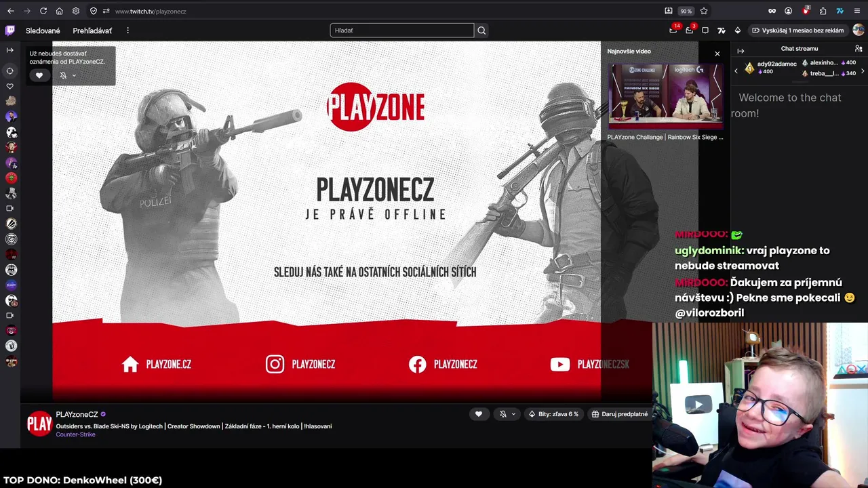The height and width of the screenshot is (488, 868).
Task: Click Vyskúšaj 1 mesiac bez reklám
Action: (797, 30)
